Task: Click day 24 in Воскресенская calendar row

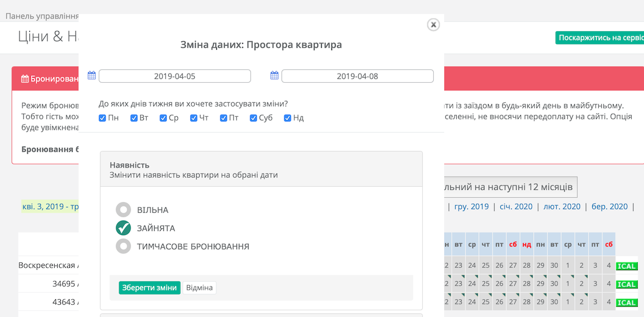Action: click(472, 266)
